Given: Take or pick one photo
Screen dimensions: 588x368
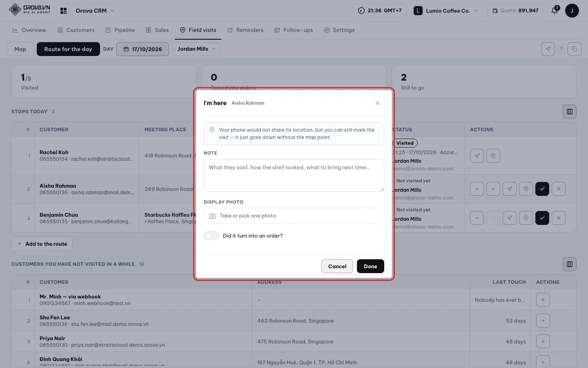Looking at the screenshot, I should [294, 216].
